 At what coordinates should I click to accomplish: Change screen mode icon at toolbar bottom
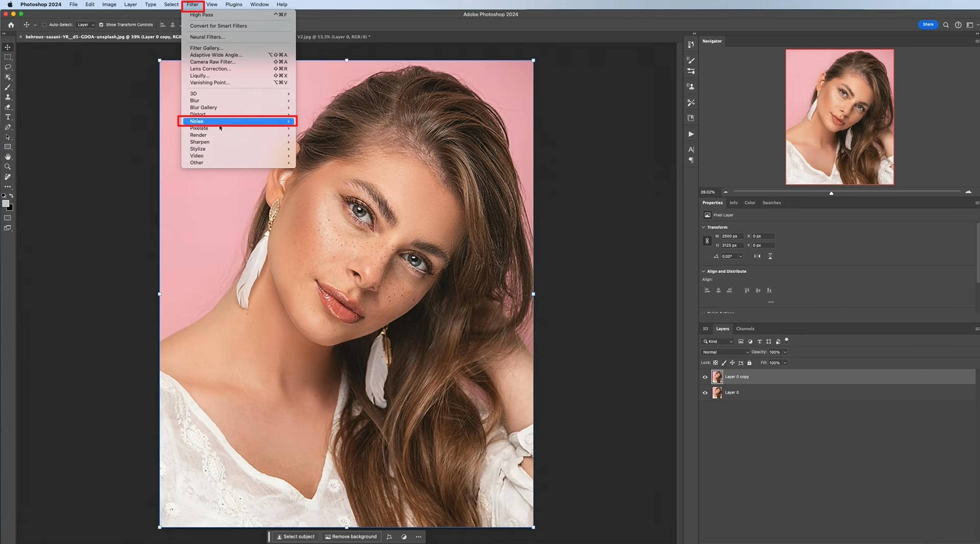point(8,228)
